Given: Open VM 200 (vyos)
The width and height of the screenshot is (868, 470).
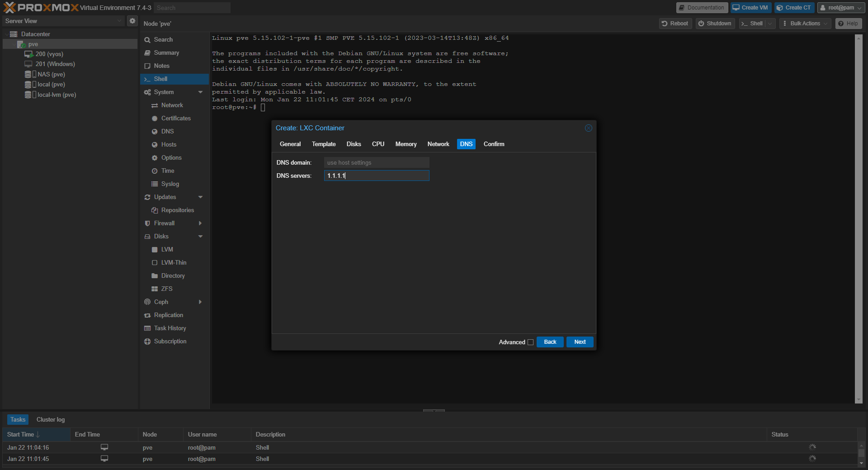Looking at the screenshot, I should tap(49, 54).
